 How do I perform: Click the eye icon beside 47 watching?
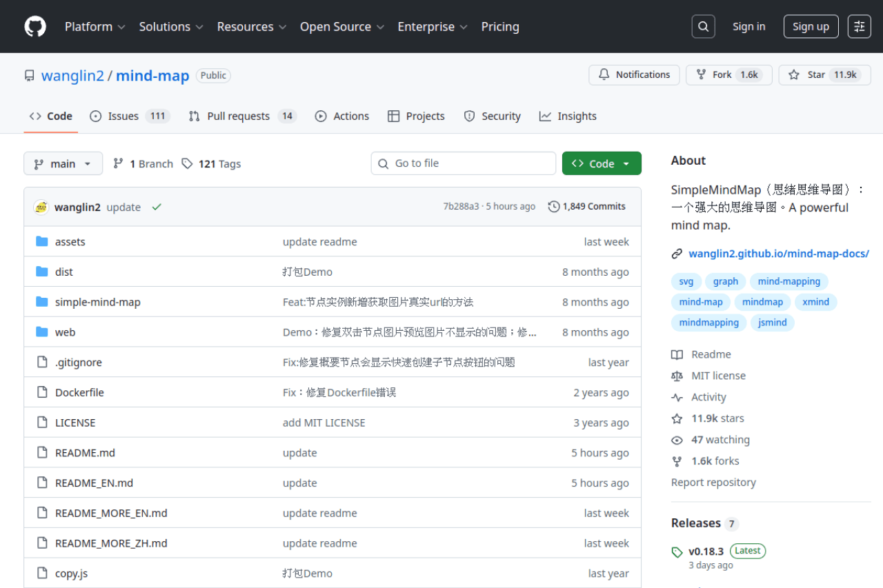[x=677, y=439]
